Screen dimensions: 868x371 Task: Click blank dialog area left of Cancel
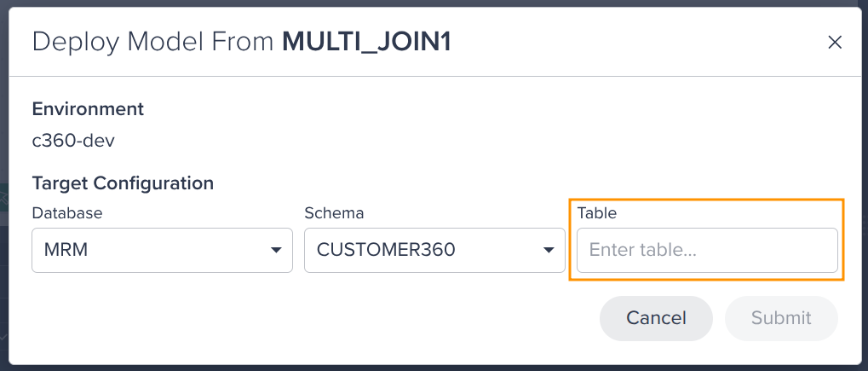click(x=298, y=318)
